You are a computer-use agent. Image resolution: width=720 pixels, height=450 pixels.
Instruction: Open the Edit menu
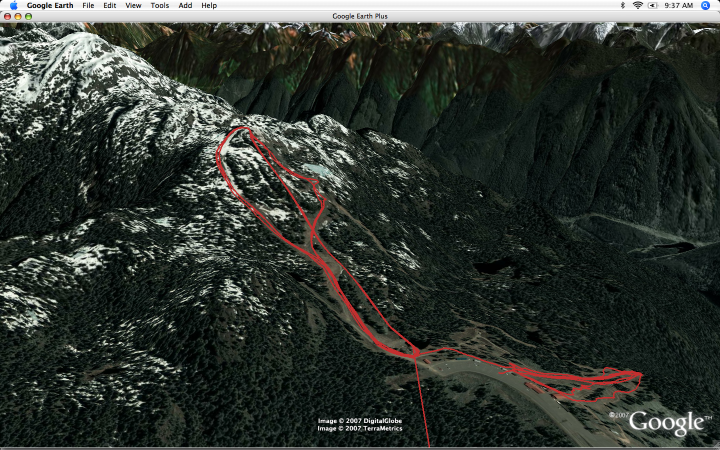(109, 6)
